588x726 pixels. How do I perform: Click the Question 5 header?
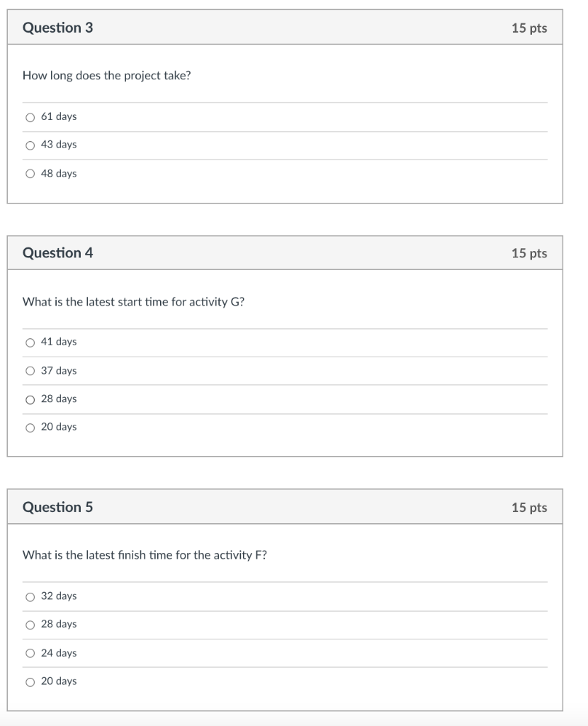57,507
